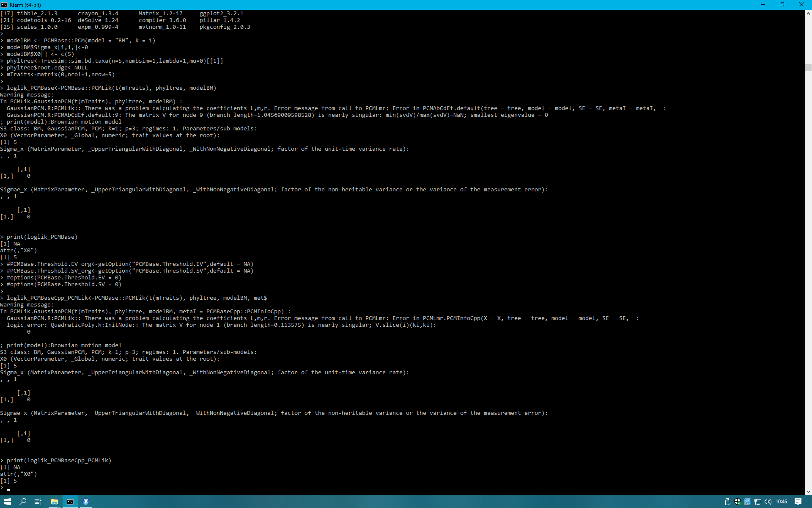
Task: Open the Windows Start menu
Action: (x=7, y=502)
